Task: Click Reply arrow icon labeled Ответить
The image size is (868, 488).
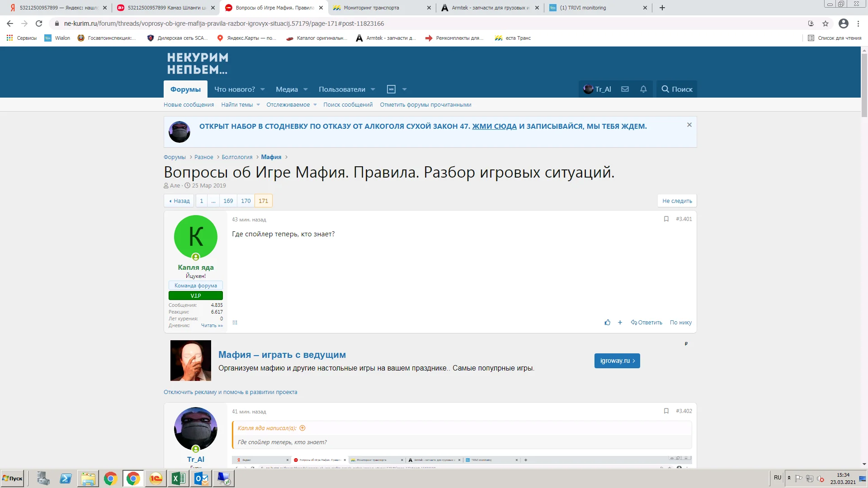Action: click(646, 322)
